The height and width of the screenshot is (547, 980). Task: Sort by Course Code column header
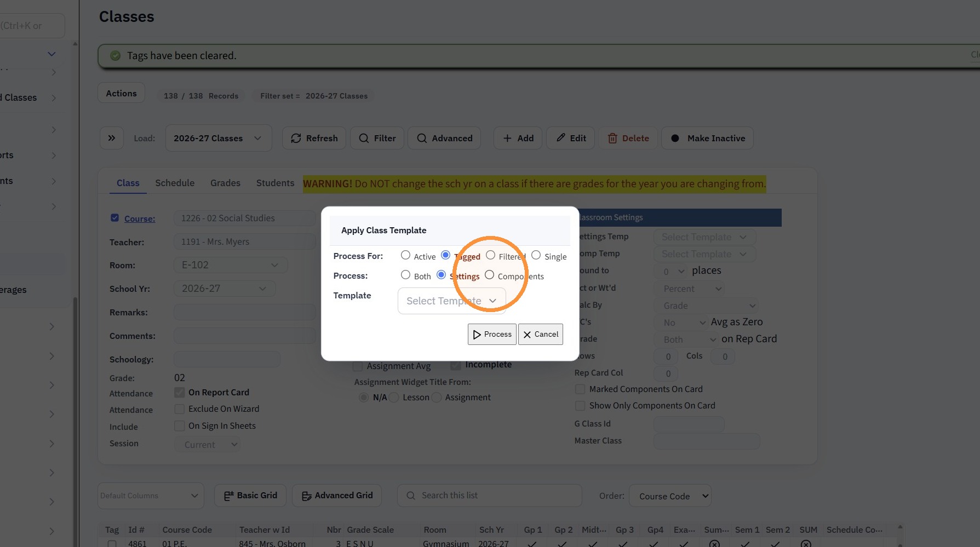pyautogui.click(x=187, y=529)
